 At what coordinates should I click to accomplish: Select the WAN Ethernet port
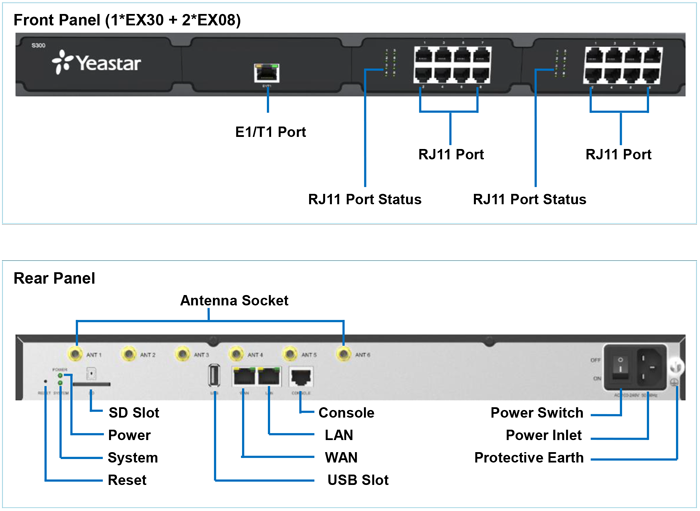[243, 376]
